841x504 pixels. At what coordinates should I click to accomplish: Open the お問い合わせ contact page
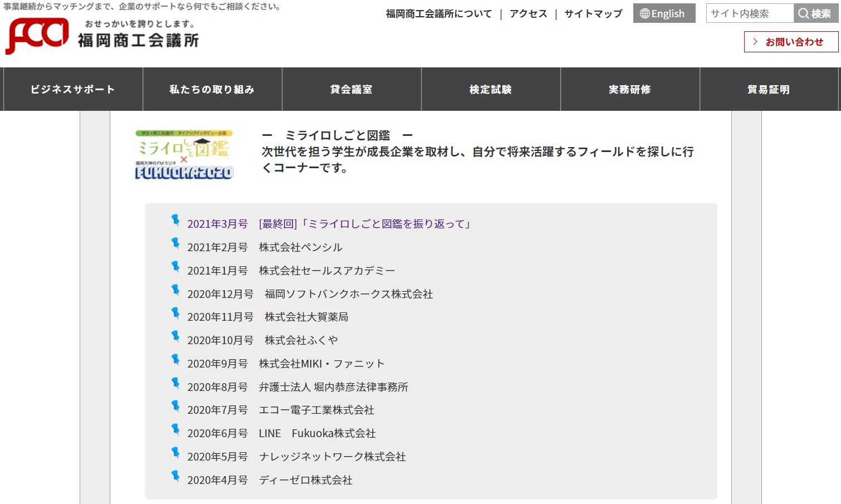pos(791,42)
